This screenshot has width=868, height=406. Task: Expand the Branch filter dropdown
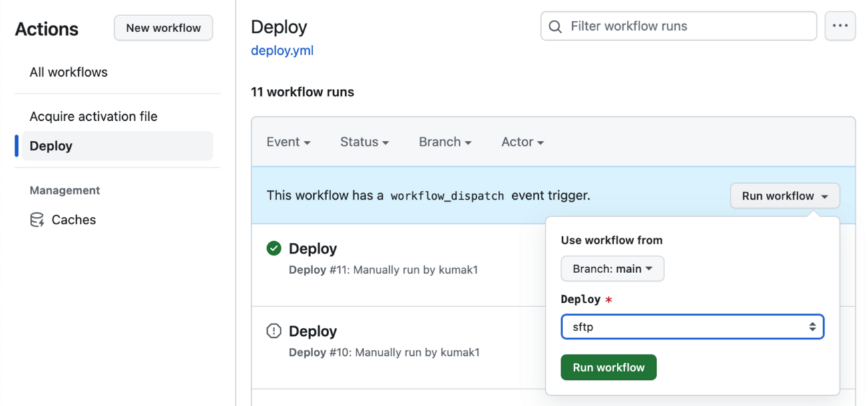445,142
